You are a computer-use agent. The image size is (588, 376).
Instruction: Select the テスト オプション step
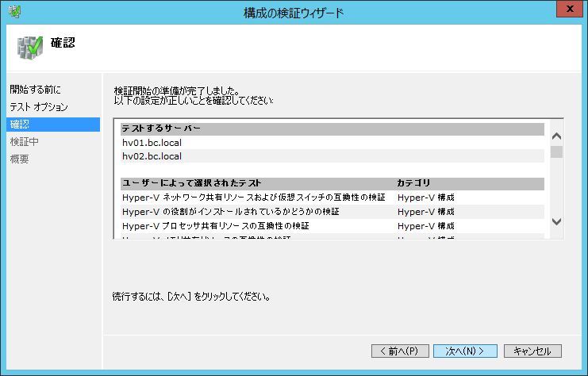[39, 107]
